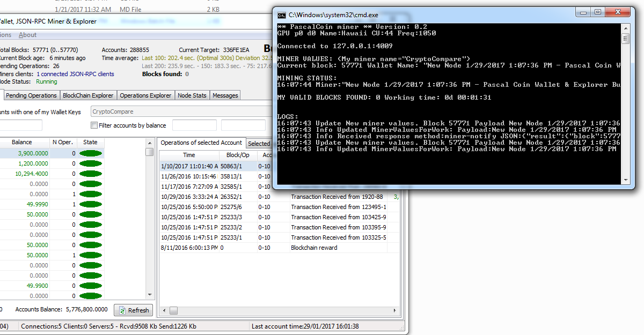Open the About menu in wallet window
This screenshot has width=644, height=335.
28,35
